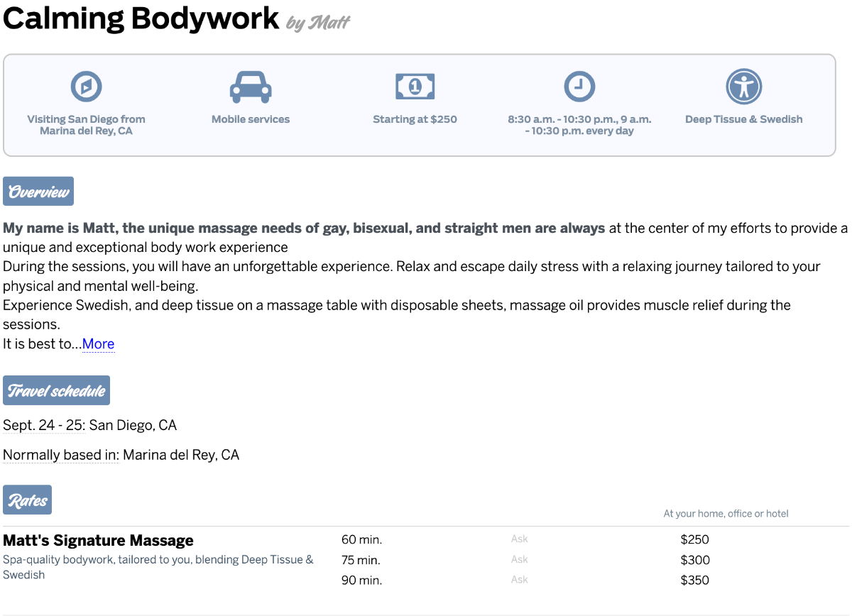This screenshot has height=616, width=852.
Task: Select the $300 rate for 75 min.
Action: pos(694,560)
